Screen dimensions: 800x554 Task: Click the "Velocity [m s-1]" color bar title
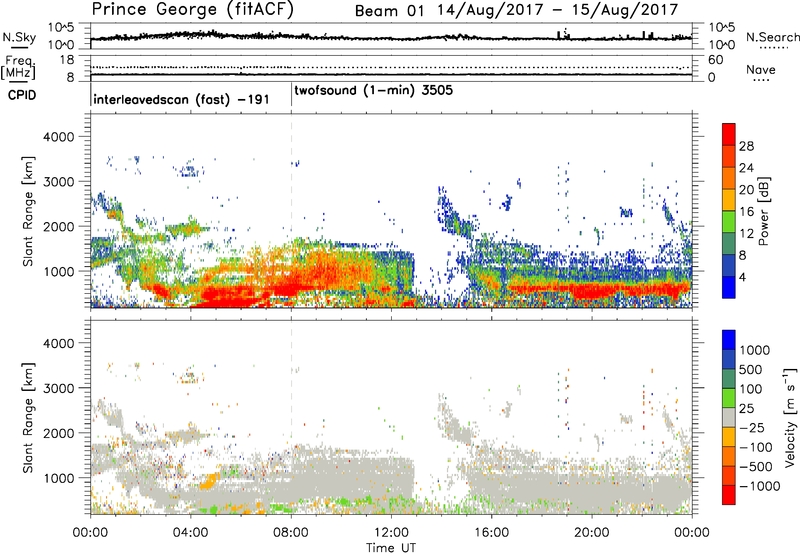(790, 418)
